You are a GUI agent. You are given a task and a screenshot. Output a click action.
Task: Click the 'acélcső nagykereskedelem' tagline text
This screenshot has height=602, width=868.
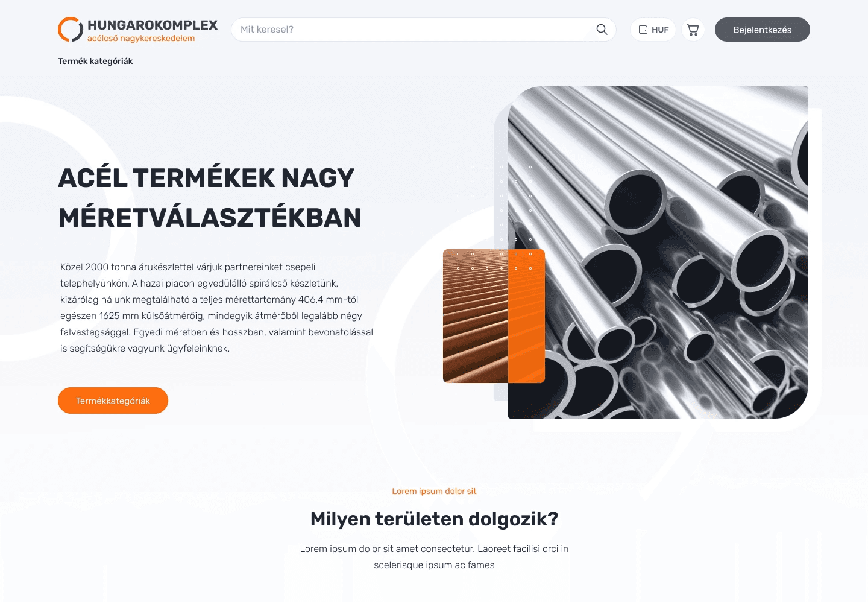(x=141, y=38)
